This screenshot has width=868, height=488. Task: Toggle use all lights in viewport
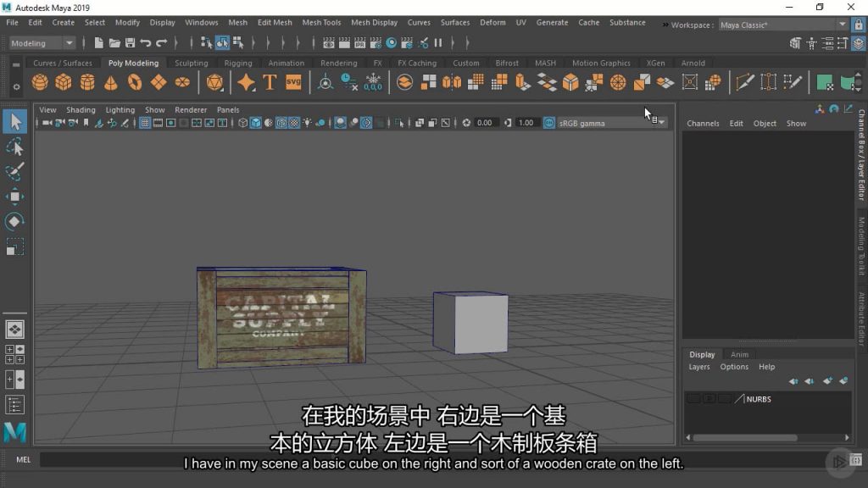[x=307, y=123]
